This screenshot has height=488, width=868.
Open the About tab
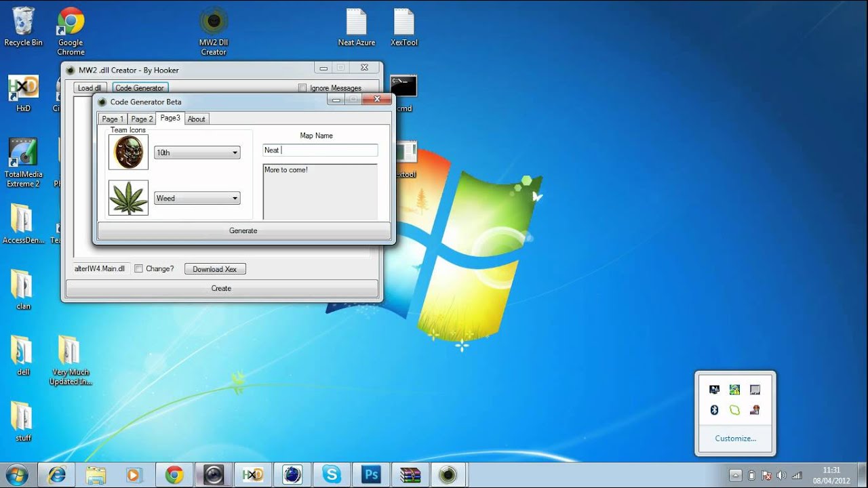click(x=197, y=119)
